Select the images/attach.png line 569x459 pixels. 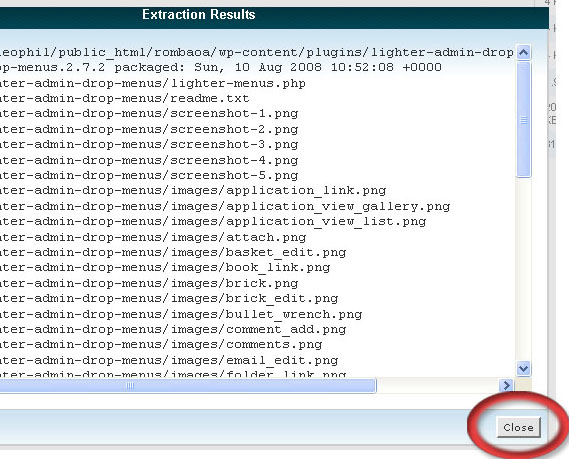(x=153, y=237)
